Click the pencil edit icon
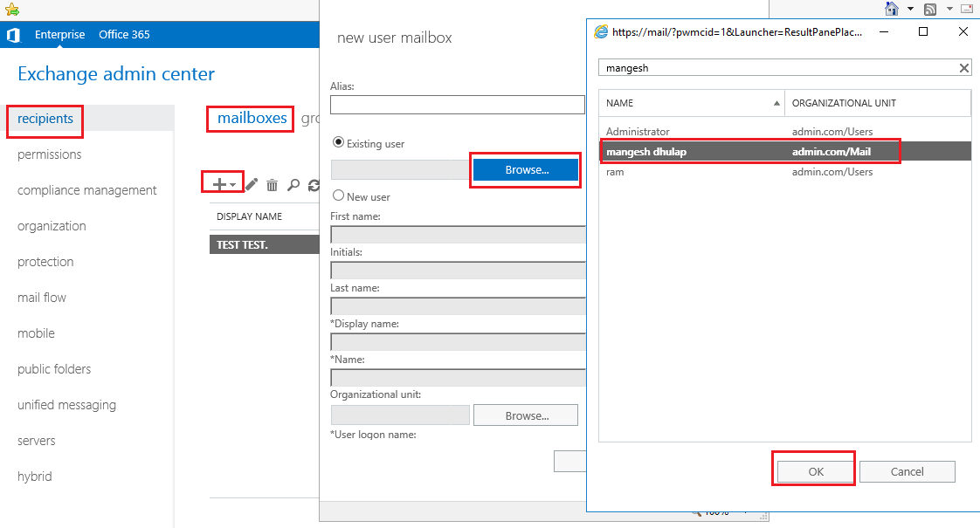 (252, 184)
